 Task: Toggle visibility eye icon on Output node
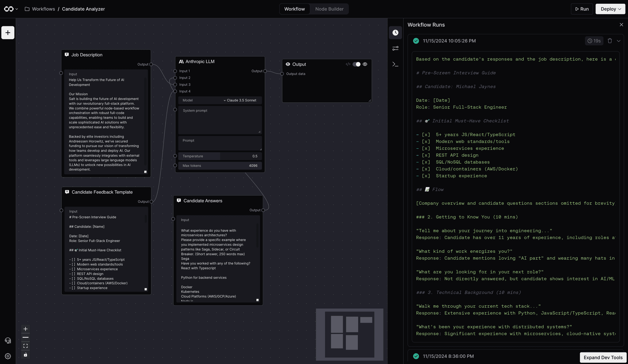(365, 64)
